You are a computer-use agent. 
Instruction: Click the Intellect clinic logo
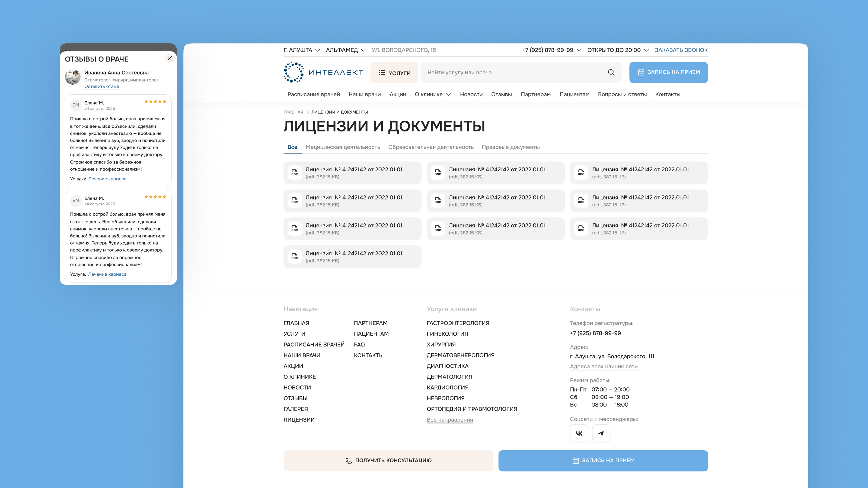[323, 72]
